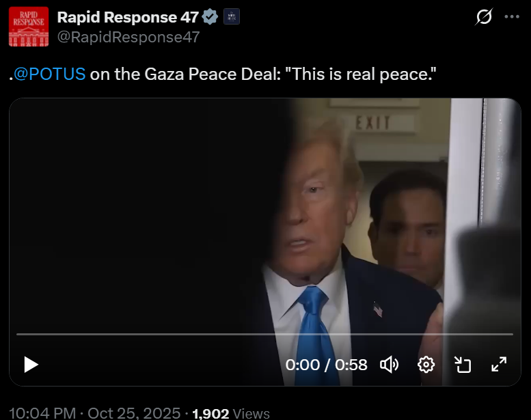Click the 1,902 Views count
This screenshot has width=531, height=420.
[231, 414]
